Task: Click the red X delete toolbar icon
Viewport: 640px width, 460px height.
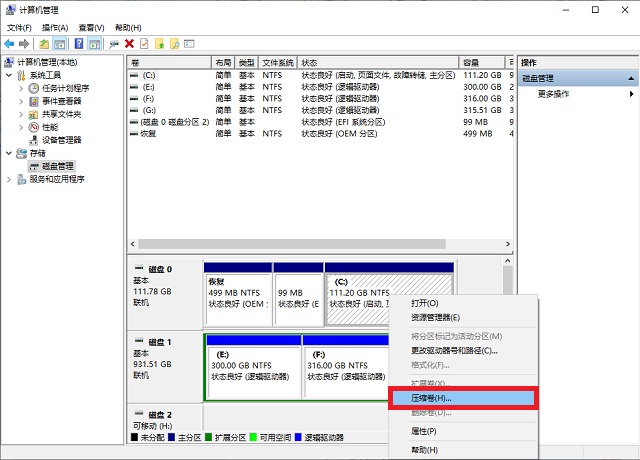Action: pos(129,44)
